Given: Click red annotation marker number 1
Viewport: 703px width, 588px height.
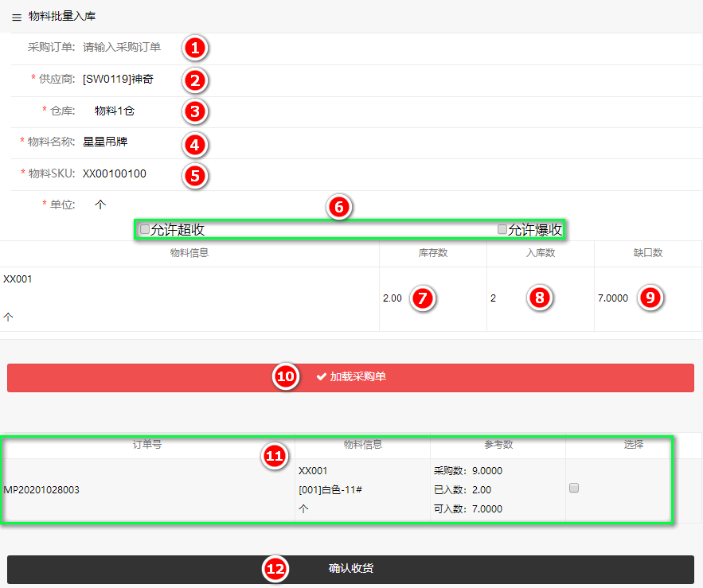Looking at the screenshot, I should point(194,48).
